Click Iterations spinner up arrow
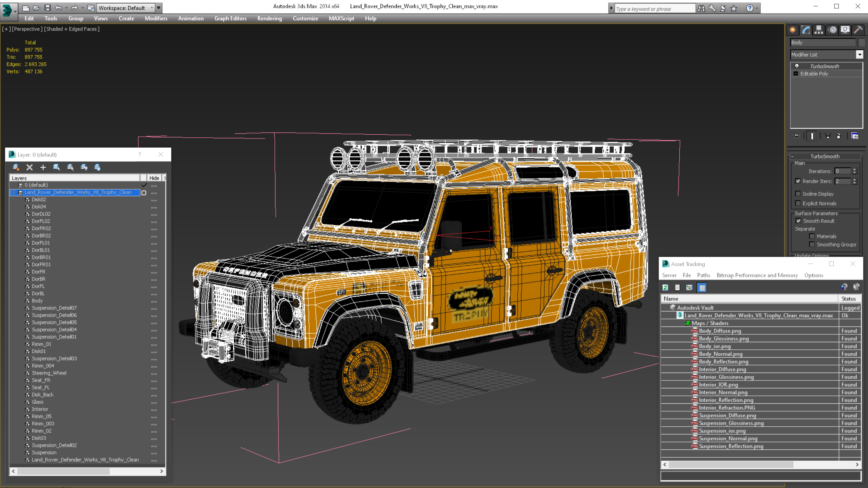Screen dimensions: 868x488 pyautogui.click(x=854, y=169)
